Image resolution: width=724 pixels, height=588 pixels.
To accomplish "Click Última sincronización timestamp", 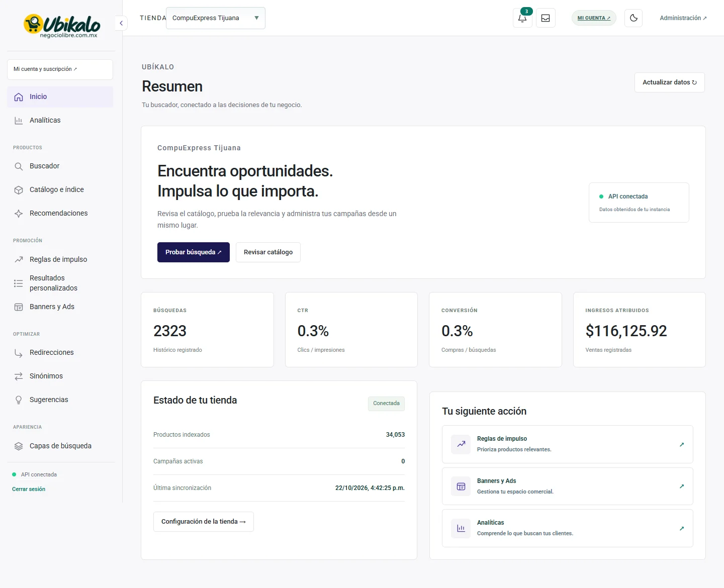I will (x=370, y=488).
